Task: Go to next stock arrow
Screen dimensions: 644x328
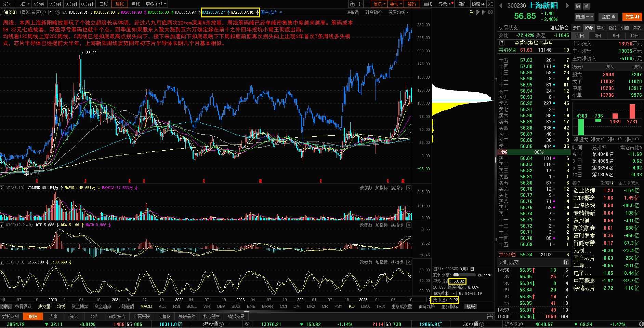Action: 567,5
